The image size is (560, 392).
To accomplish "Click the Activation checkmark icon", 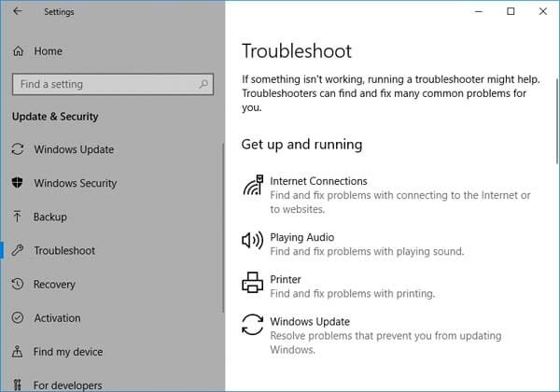I will pos(18,317).
